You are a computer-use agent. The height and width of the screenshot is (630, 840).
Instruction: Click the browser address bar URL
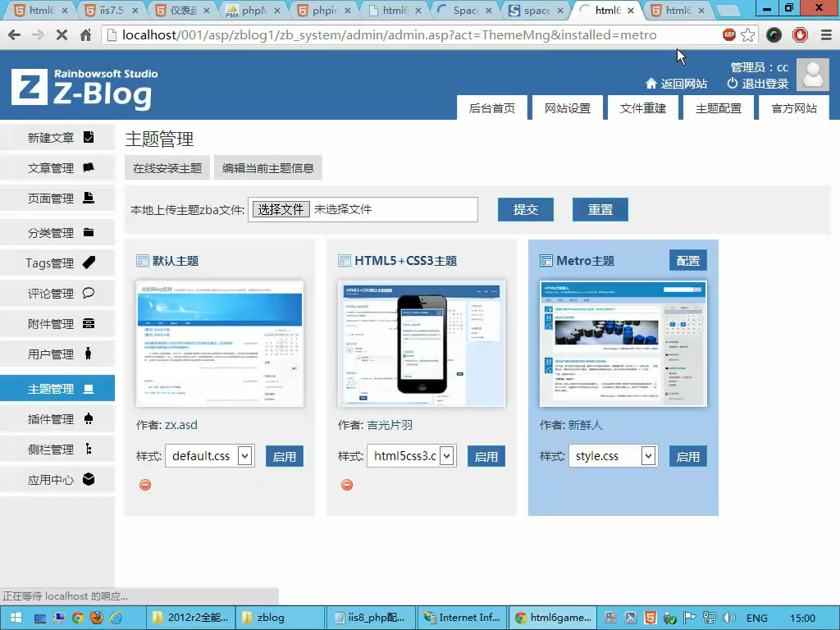click(390, 35)
